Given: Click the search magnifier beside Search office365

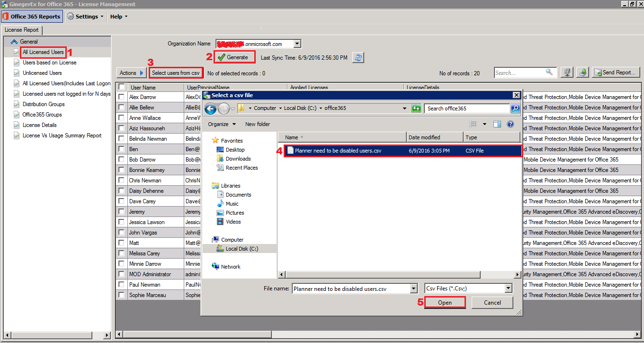Looking at the screenshot, I should [x=515, y=108].
